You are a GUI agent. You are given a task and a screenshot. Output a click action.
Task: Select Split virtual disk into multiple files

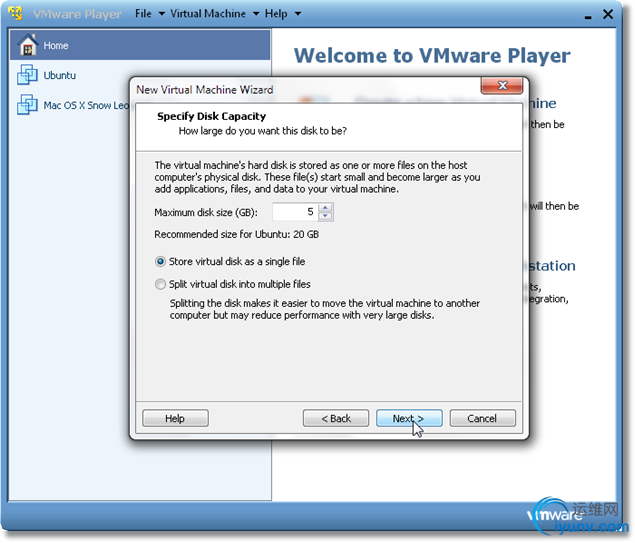coord(160,284)
